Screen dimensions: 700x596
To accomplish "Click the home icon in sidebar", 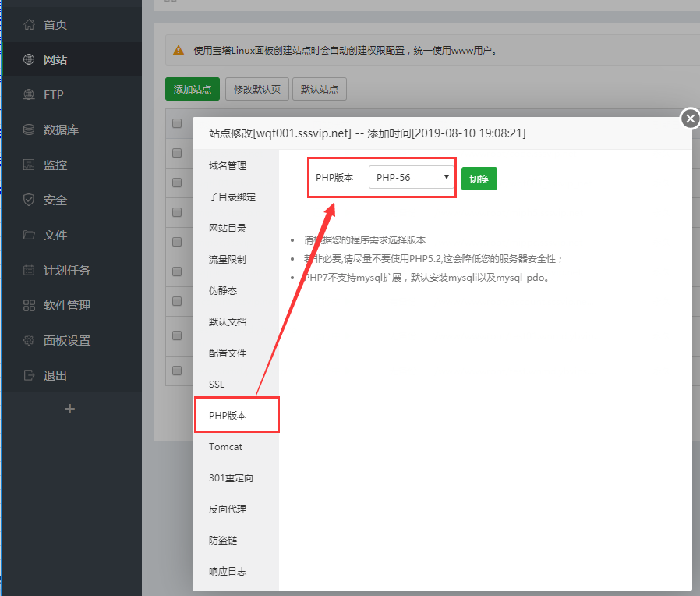I will (x=30, y=25).
